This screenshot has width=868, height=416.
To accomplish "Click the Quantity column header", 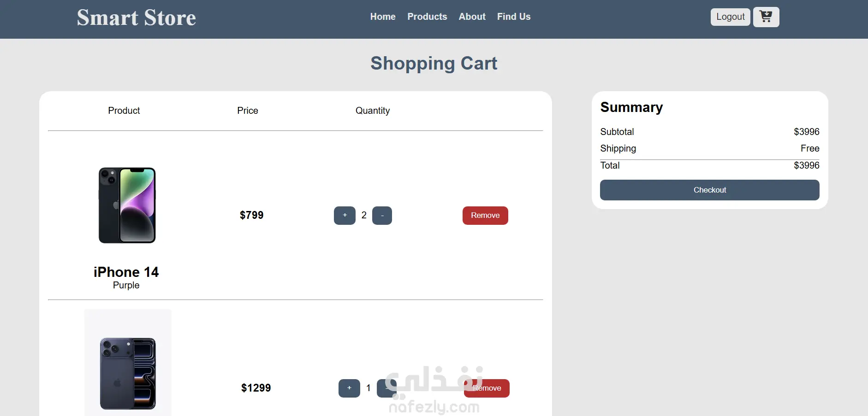I will (373, 111).
